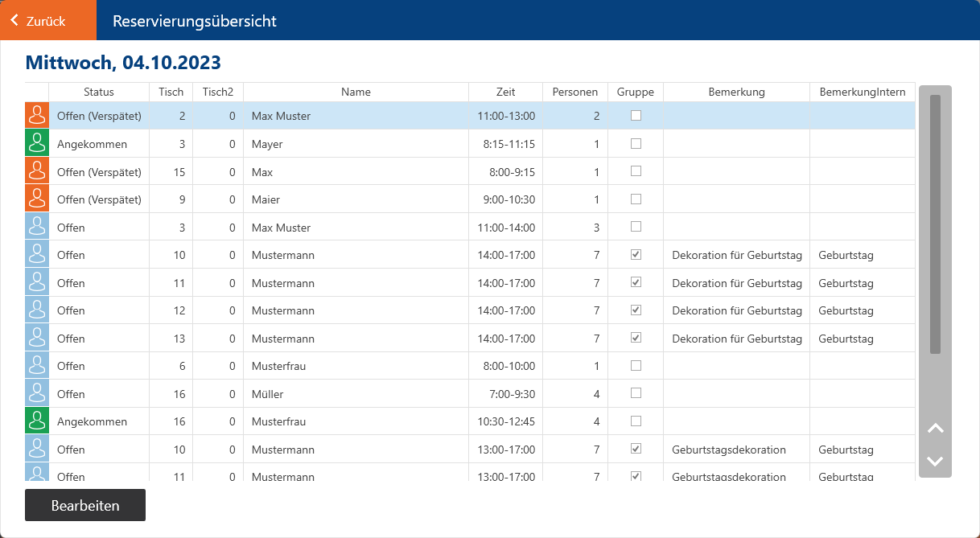
Task: Click the downward scroll chevron
Action: coord(935,461)
